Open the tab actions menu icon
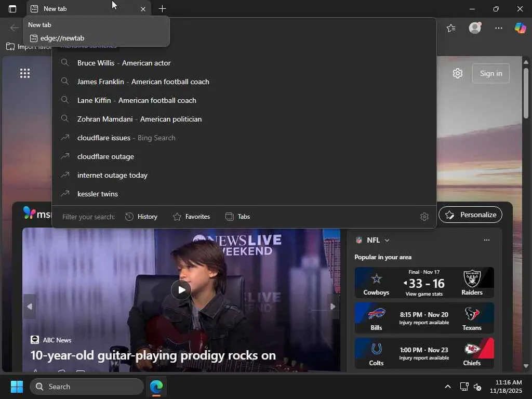This screenshot has height=399, width=532. tap(12, 9)
